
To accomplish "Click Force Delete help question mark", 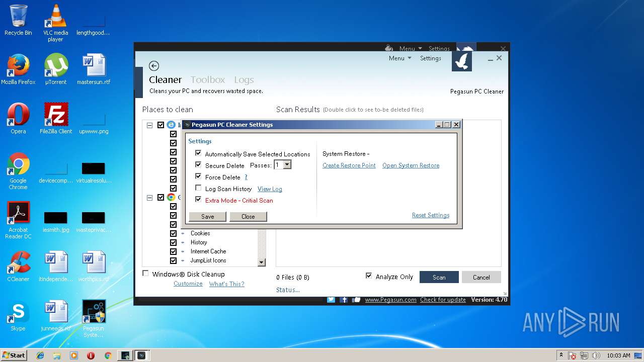I will (x=246, y=177).
